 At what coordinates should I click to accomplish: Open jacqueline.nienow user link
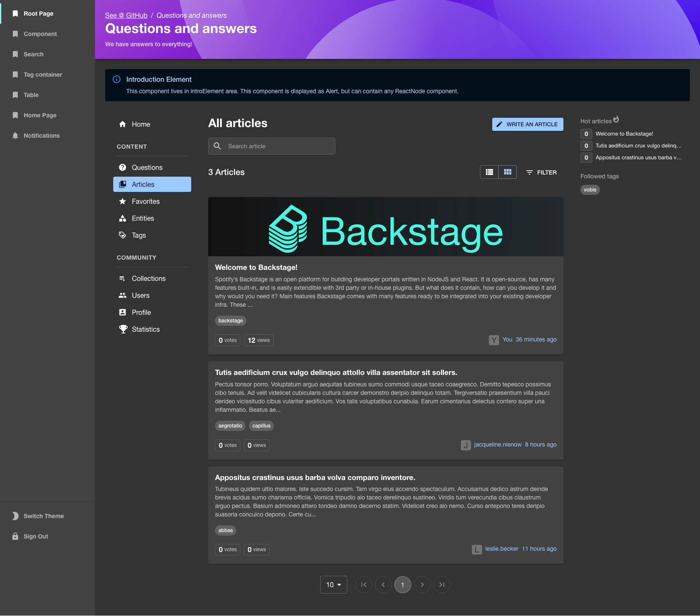(498, 444)
